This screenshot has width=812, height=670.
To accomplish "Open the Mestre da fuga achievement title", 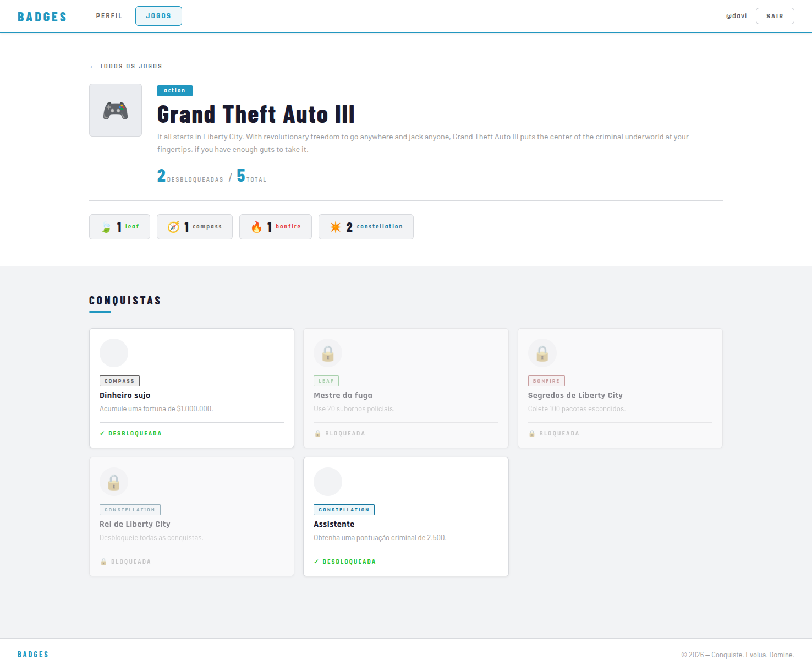I will [343, 395].
